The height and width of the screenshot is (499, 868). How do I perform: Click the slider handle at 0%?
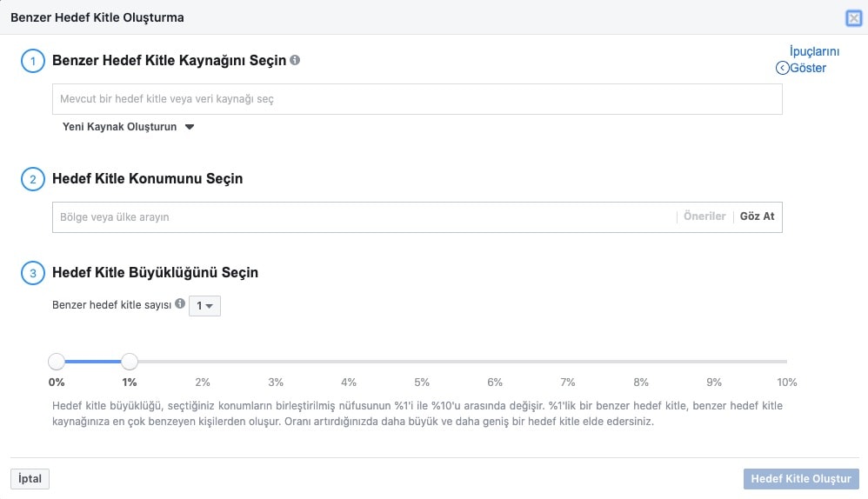[x=57, y=362]
